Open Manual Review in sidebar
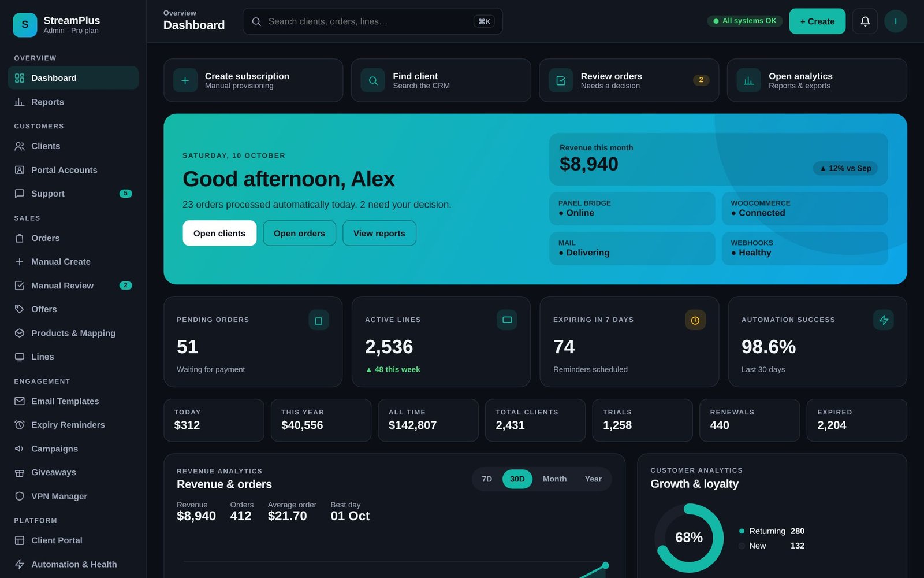The image size is (924, 578). (x=73, y=286)
